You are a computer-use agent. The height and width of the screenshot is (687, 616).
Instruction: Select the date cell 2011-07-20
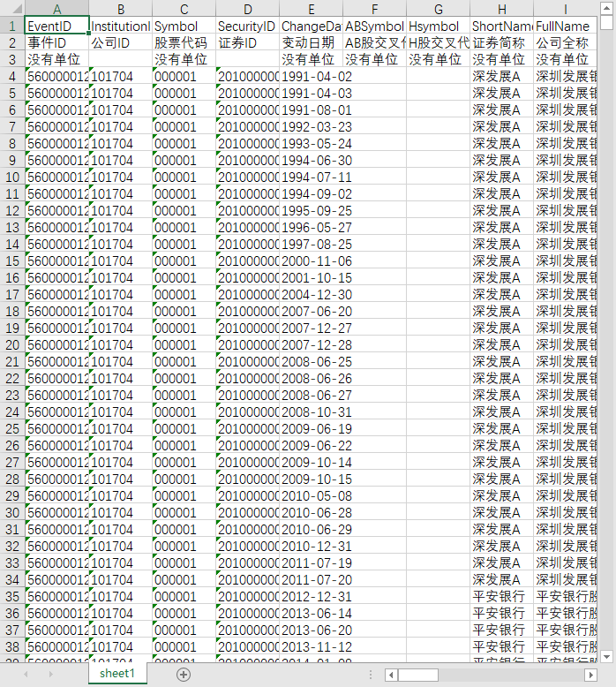tap(311, 579)
